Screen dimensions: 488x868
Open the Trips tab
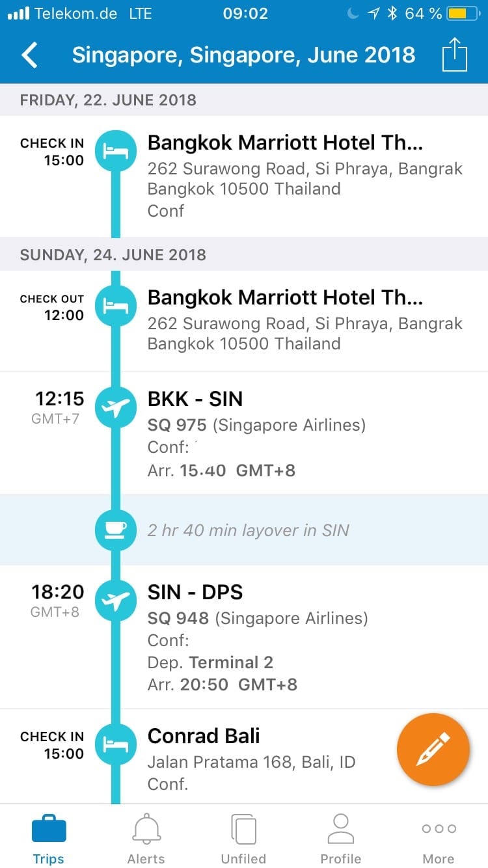(49, 838)
